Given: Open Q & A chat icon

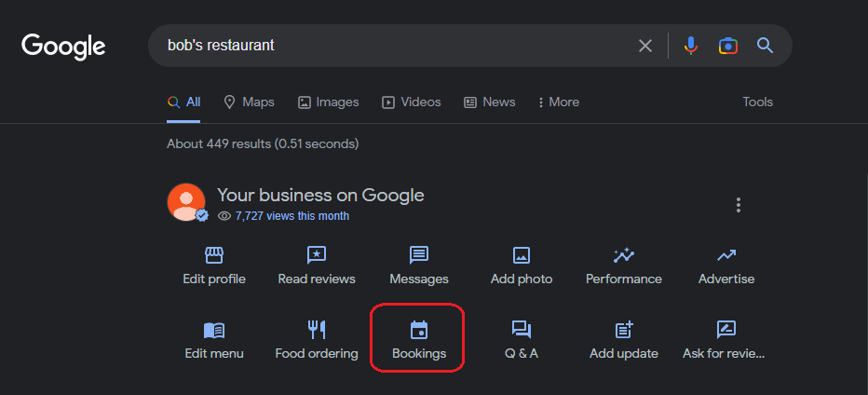Looking at the screenshot, I should point(522,330).
